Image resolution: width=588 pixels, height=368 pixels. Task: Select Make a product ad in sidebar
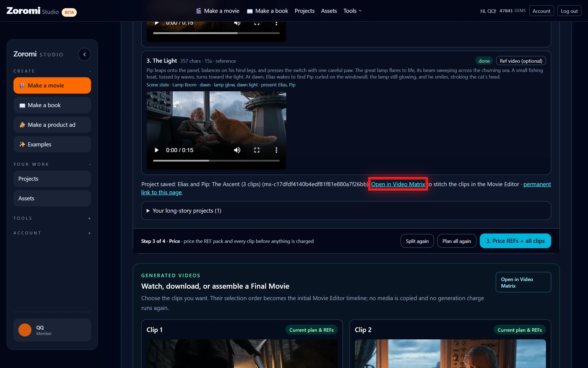(x=52, y=125)
